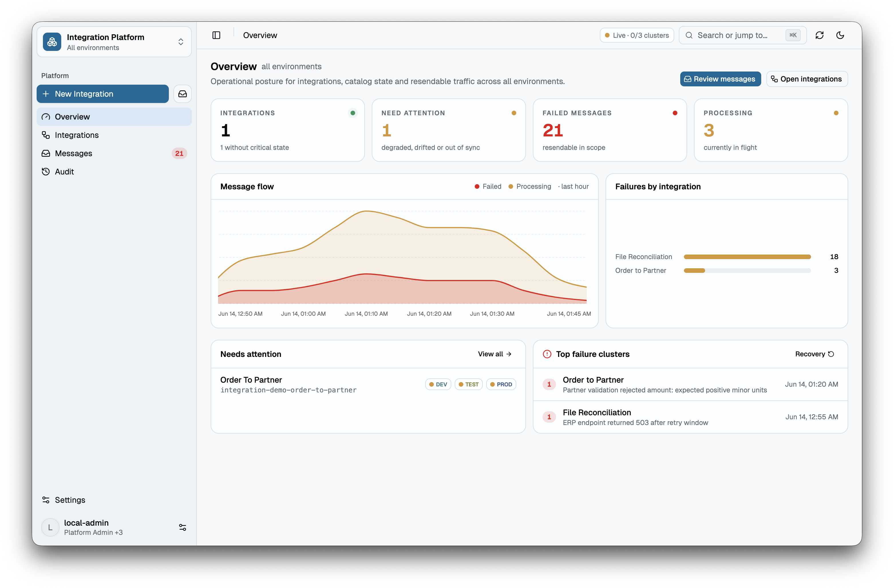894x588 pixels.
Task: Click amber dot on Processing card
Action: point(836,113)
